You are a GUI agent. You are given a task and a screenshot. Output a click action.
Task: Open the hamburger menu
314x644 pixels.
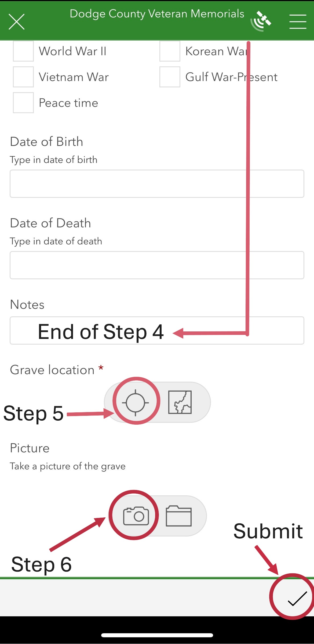298,22
